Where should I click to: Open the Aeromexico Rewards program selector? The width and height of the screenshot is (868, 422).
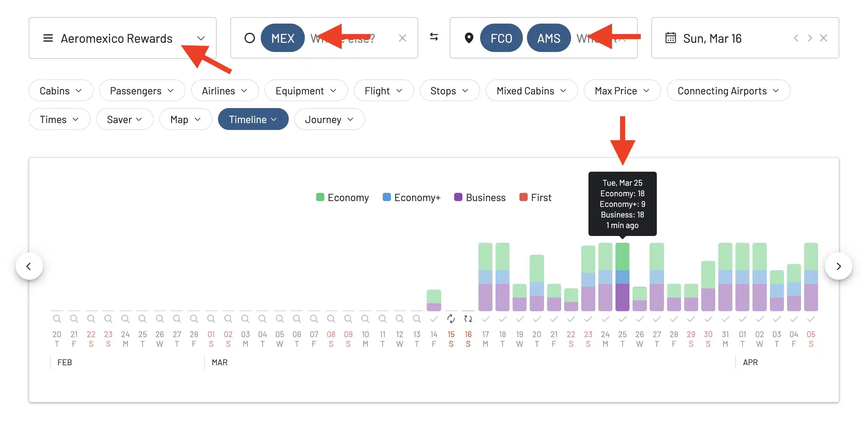(x=122, y=38)
